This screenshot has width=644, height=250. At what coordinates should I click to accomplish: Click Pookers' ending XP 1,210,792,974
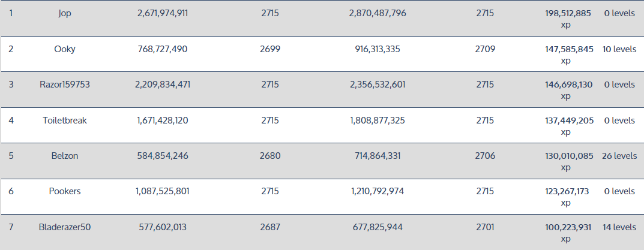(x=378, y=191)
